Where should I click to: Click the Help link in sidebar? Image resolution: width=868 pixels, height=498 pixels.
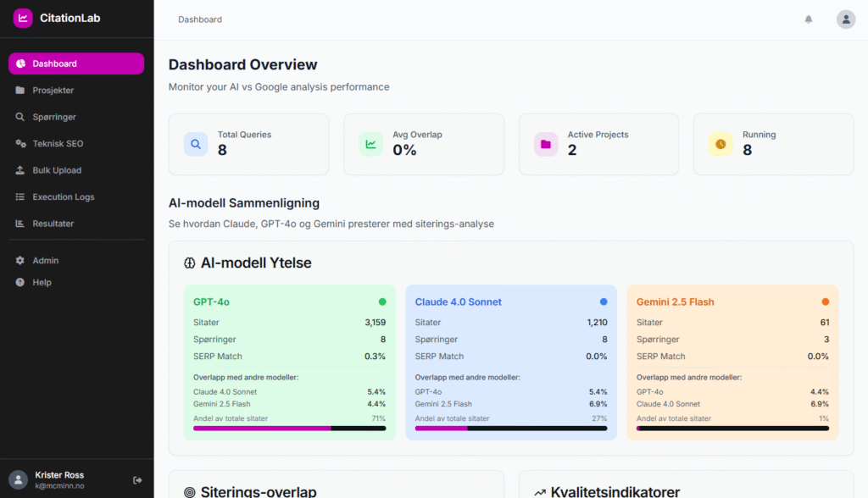point(42,283)
